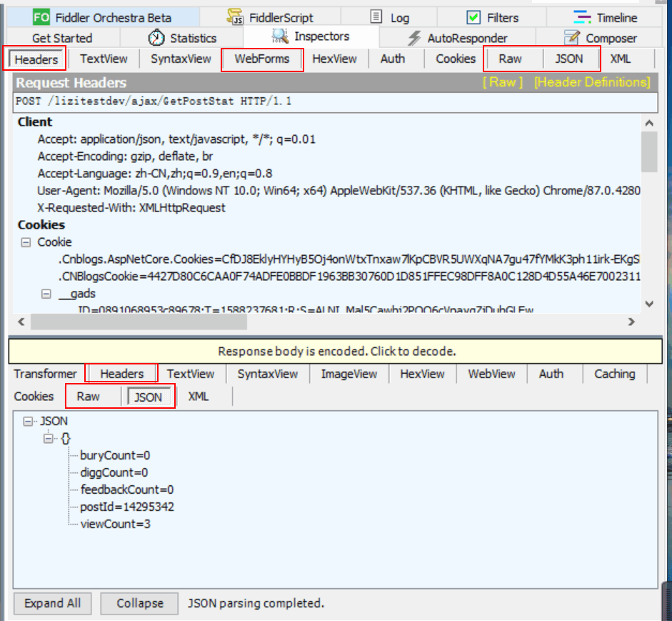Viewport: 672px width, 621px height.
Task: Open response Transformer tab
Action: [x=45, y=374]
